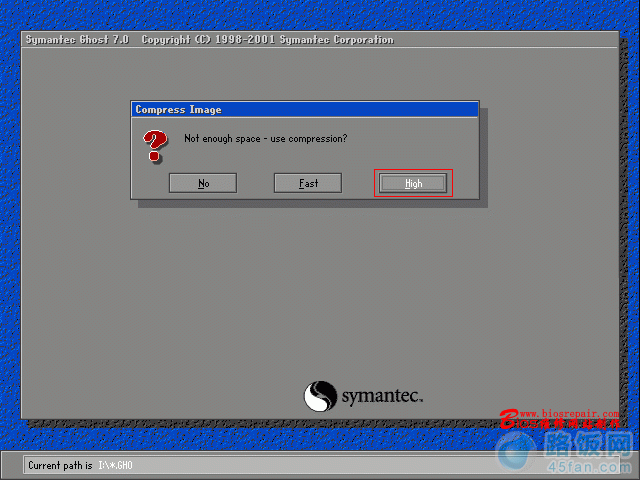Select Fast compression button
This screenshot has width=640, height=480.
308,183
